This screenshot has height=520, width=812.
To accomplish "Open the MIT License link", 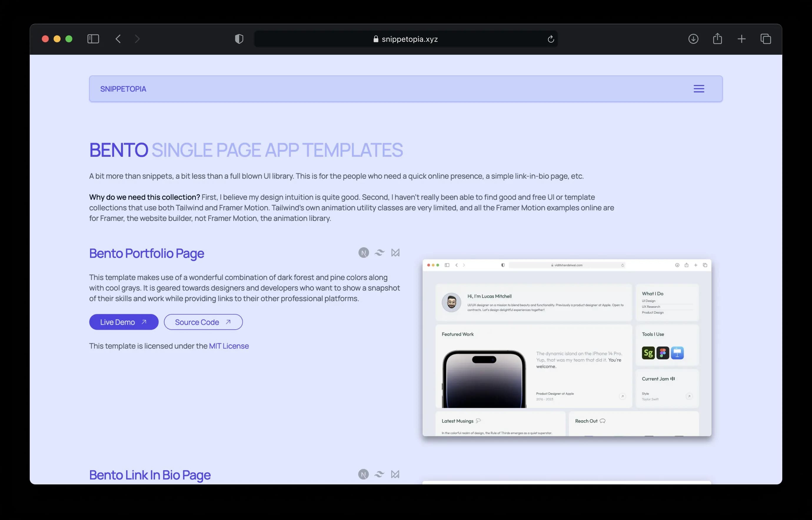I will [x=228, y=346].
